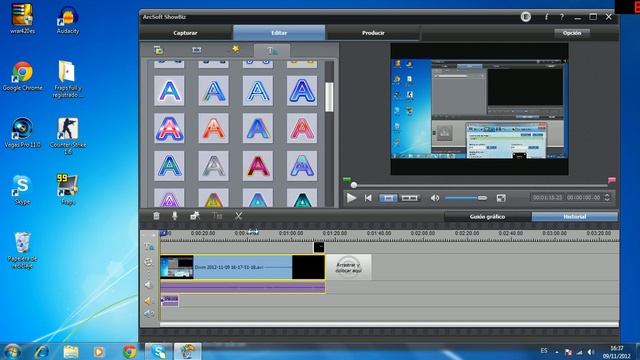Screen dimensions: 640x360
Task: Switch to the Producir tab
Action: pyautogui.click(x=373, y=33)
